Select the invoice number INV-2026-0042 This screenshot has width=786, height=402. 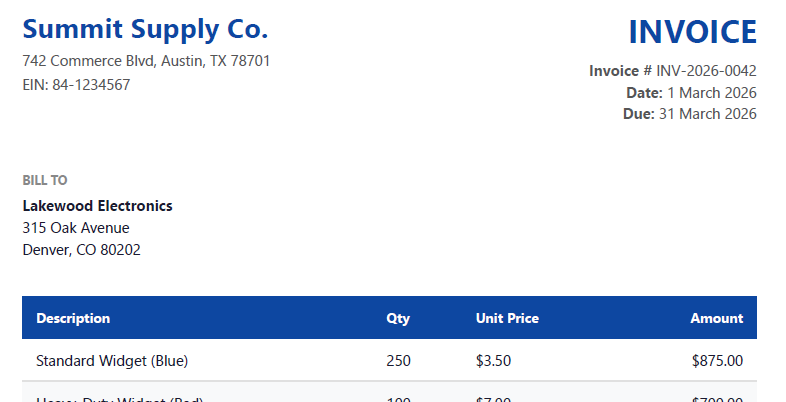[x=706, y=71]
